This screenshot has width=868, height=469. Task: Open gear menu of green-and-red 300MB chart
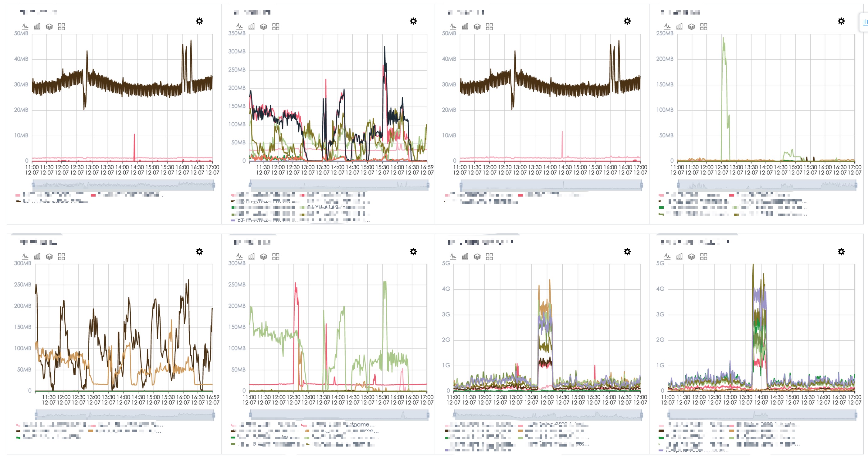(413, 251)
